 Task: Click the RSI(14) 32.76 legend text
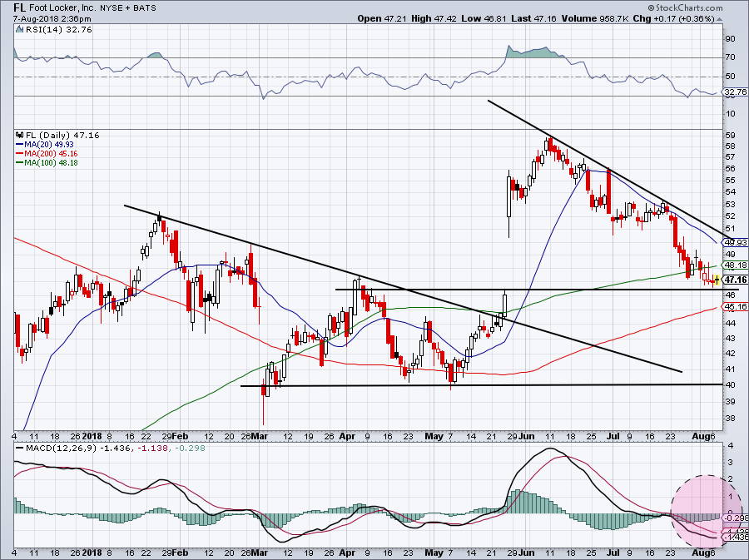[58, 30]
